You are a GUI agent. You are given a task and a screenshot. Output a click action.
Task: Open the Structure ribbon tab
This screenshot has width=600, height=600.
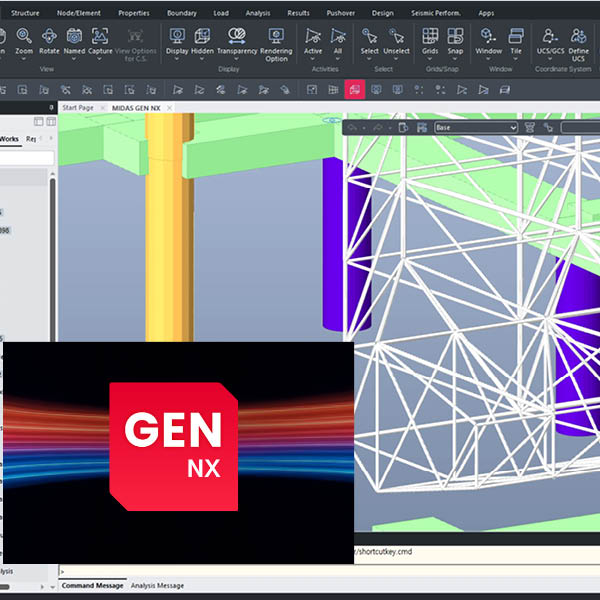click(25, 13)
